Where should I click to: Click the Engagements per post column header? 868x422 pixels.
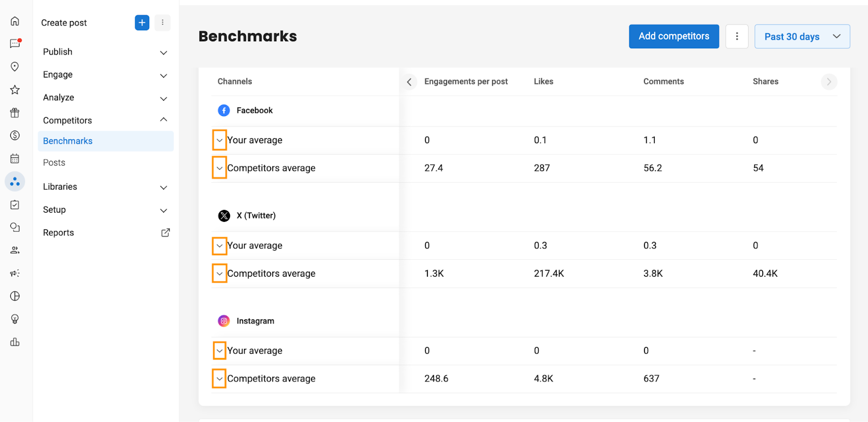[x=466, y=81]
